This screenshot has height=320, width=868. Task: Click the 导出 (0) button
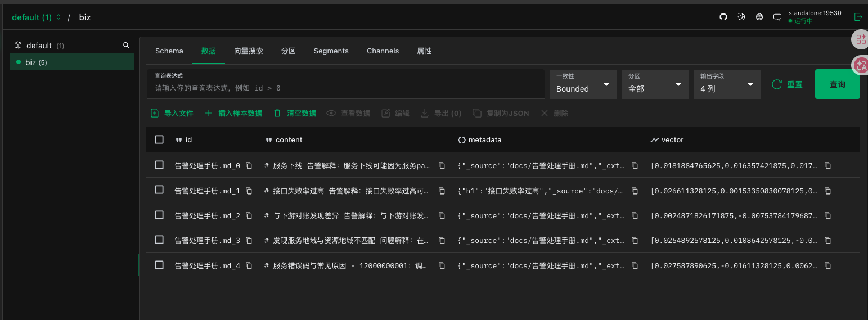tap(442, 113)
